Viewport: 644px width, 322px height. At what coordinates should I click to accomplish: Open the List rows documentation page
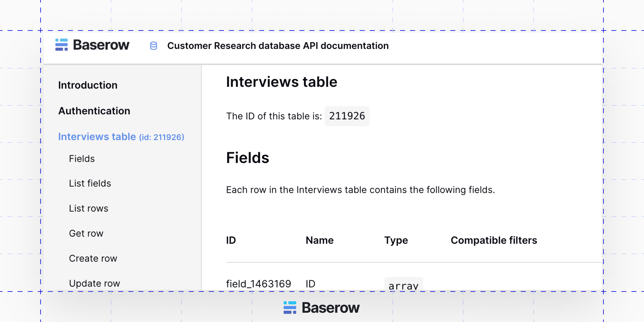89,208
